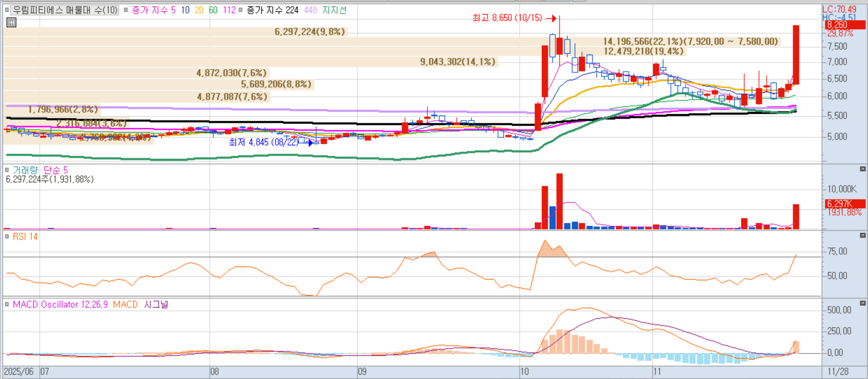
Task: Click the red 8,260 current price tag
Action: tap(845, 25)
